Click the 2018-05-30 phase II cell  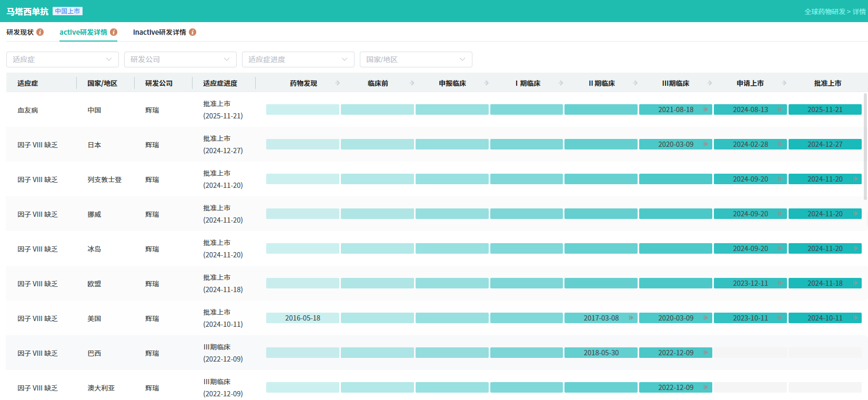point(601,353)
